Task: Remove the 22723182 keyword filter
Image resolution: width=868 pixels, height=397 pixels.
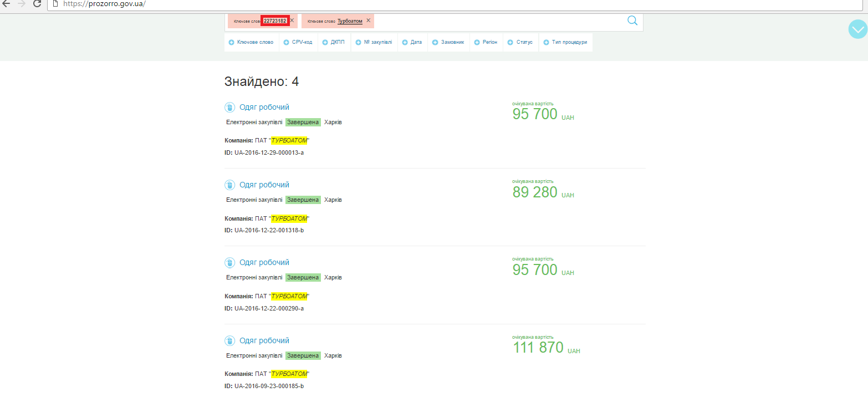Action: 292,21
